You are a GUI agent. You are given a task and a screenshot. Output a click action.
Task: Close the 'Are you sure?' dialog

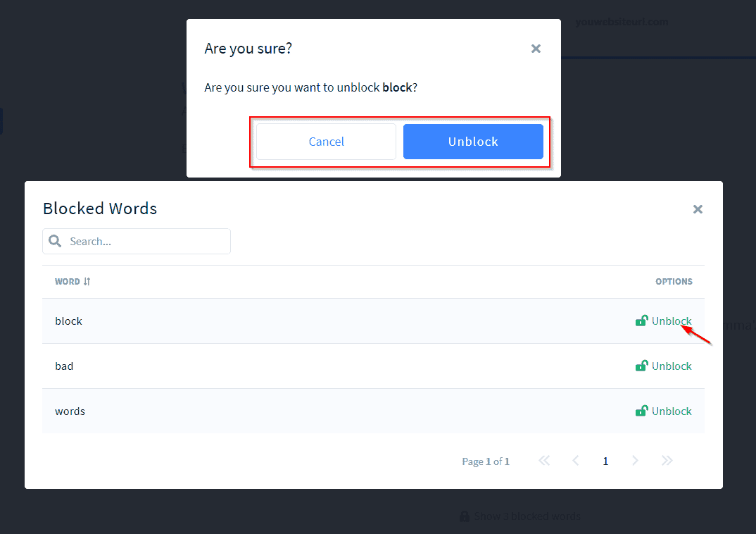pos(536,49)
